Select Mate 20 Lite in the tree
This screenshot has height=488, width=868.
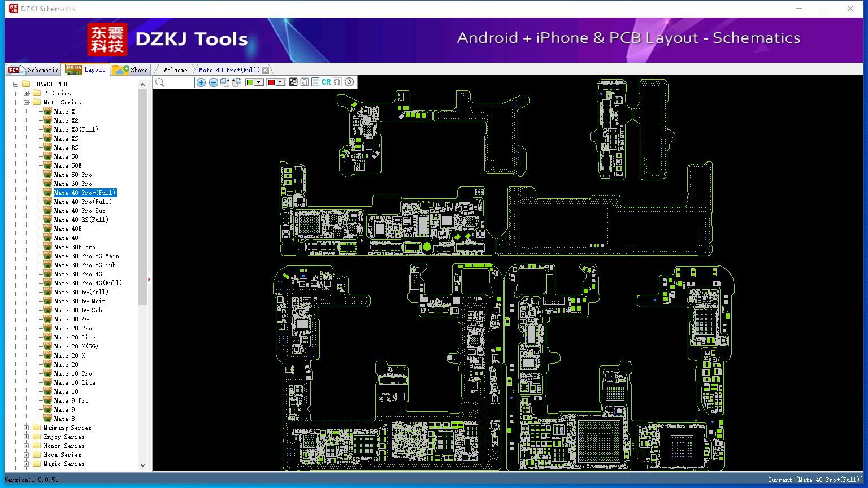pyautogui.click(x=75, y=337)
